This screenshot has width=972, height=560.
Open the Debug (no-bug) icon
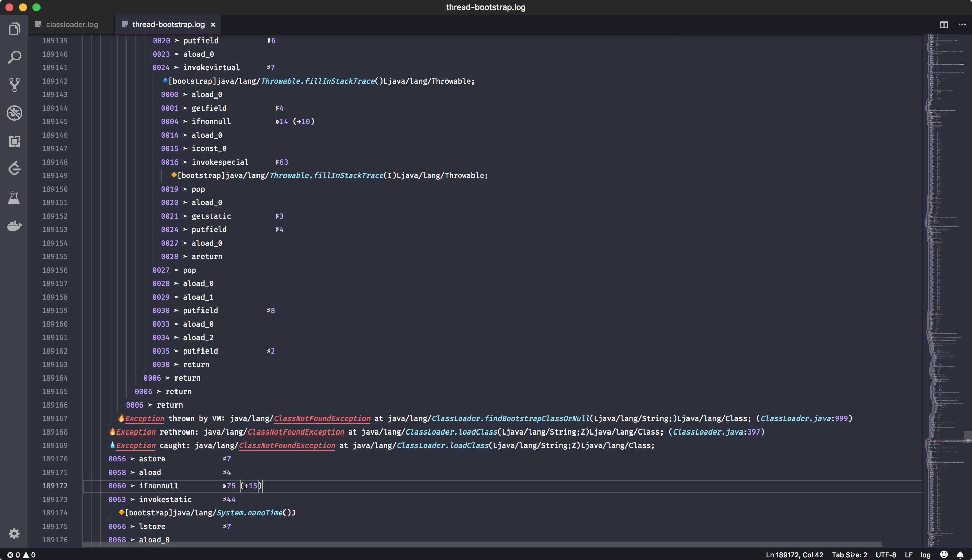14,113
